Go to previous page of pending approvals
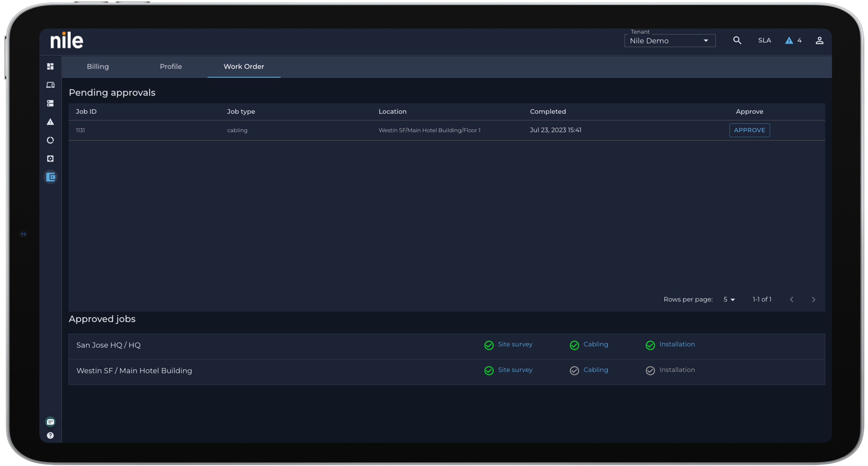868x466 pixels. (792, 299)
